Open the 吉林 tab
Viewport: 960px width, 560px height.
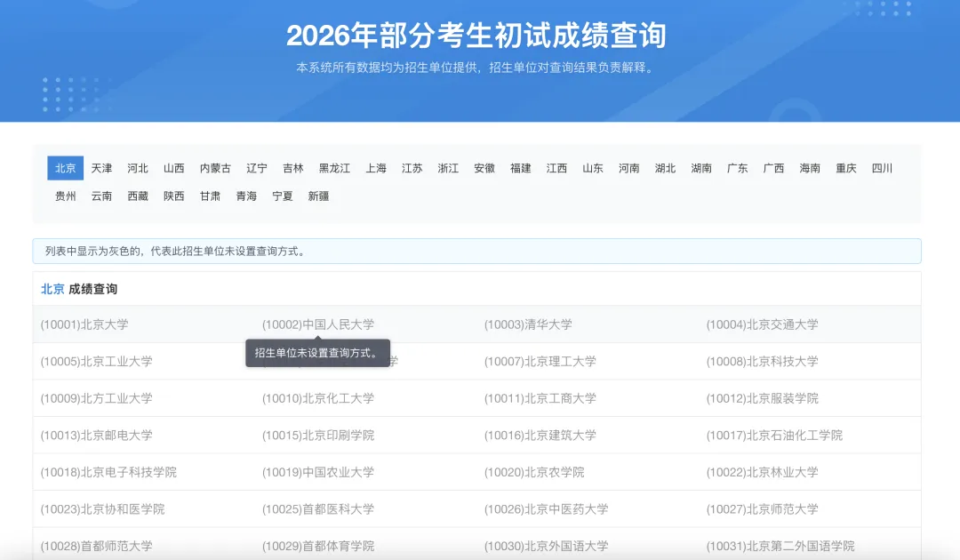(x=293, y=168)
